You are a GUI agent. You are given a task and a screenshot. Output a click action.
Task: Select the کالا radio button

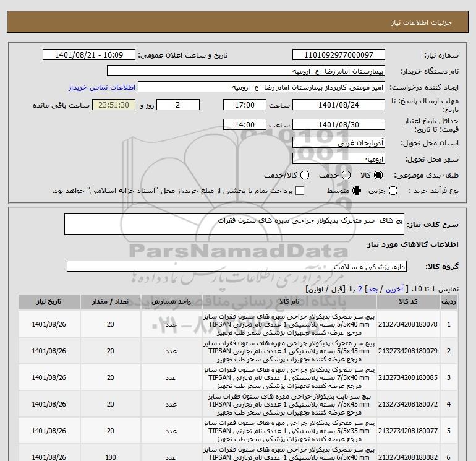[x=378, y=175]
